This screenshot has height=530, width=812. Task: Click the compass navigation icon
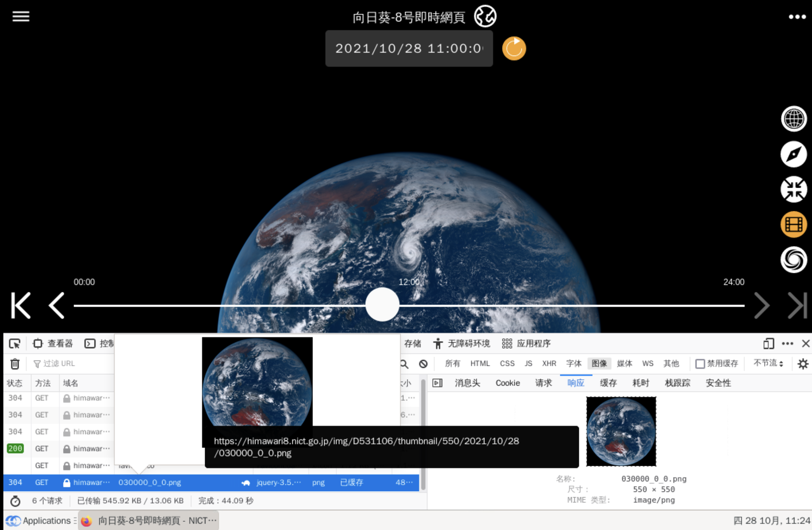click(x=794, y=154)
